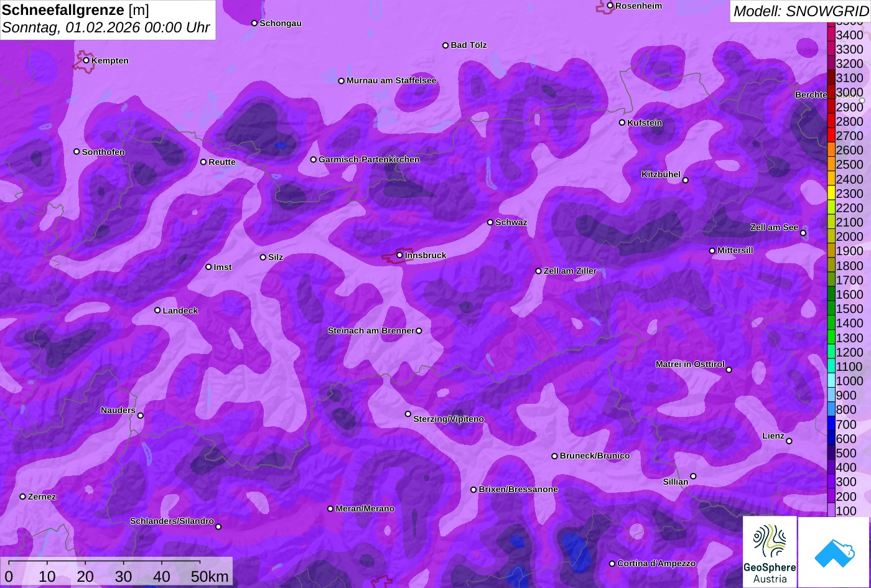This screenshot has width=871, height=588.
Task: Click the GeoSphere Austria logo
Action: (x=770, y=551)
